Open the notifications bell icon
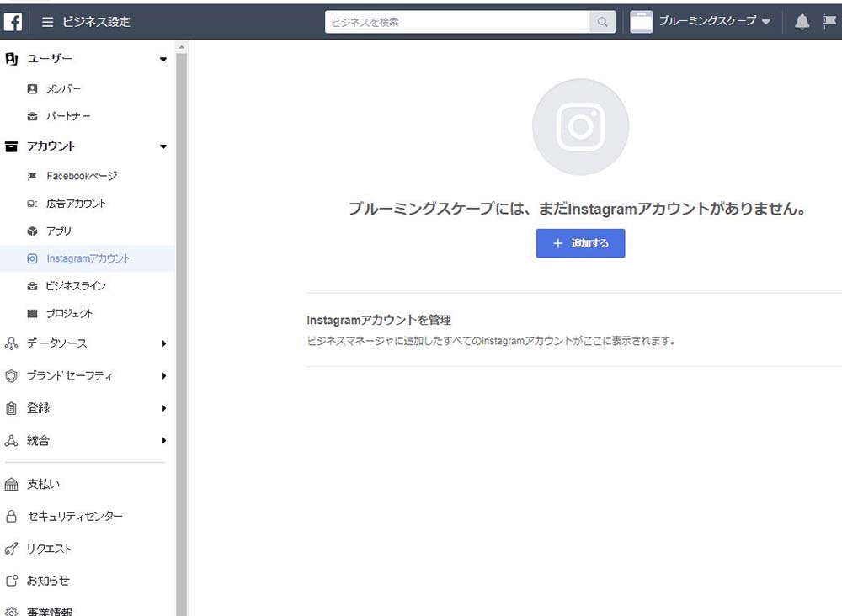Image resolution: width=842 pixels, height=616 pixels. tap(802, 22)
